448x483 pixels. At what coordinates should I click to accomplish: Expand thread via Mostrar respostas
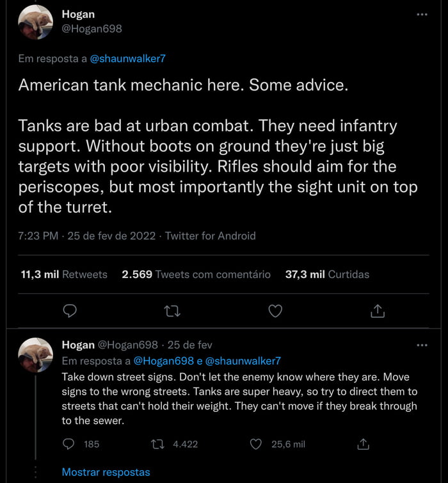[x=106, y=472]
